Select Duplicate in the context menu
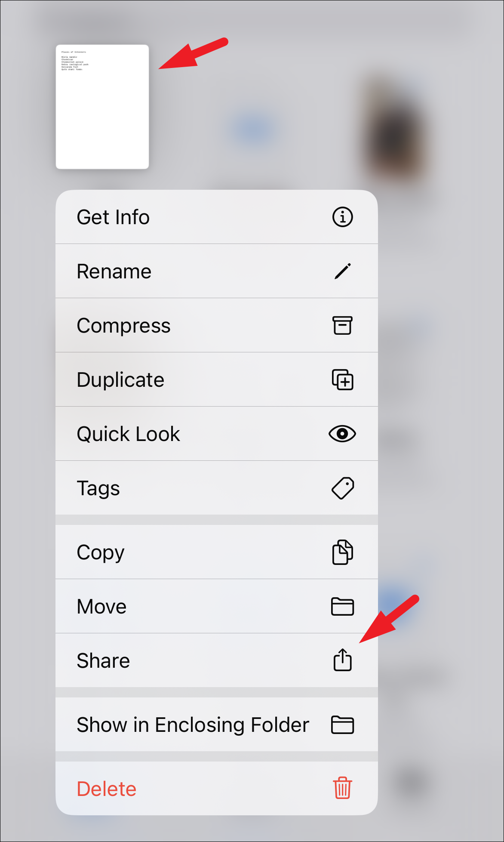 click(x=120, y=380)
